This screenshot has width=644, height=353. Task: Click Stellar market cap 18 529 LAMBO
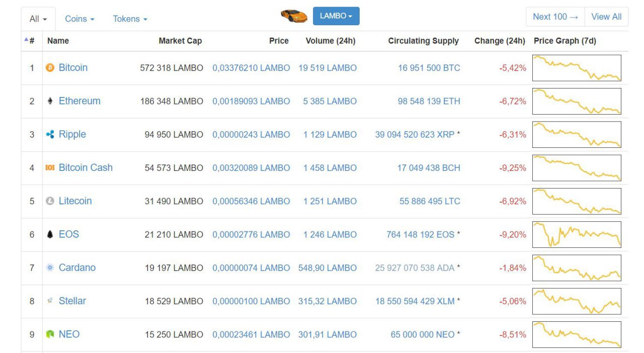174,301
